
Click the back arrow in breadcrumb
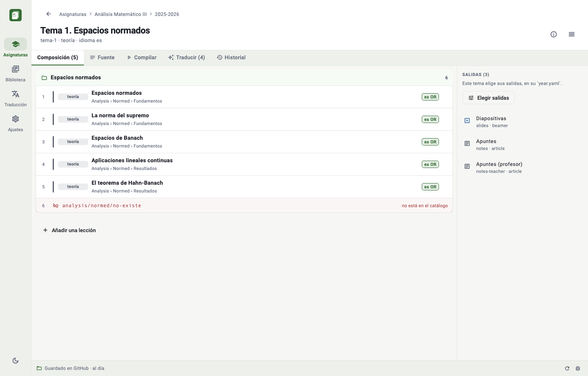point(49,14)
